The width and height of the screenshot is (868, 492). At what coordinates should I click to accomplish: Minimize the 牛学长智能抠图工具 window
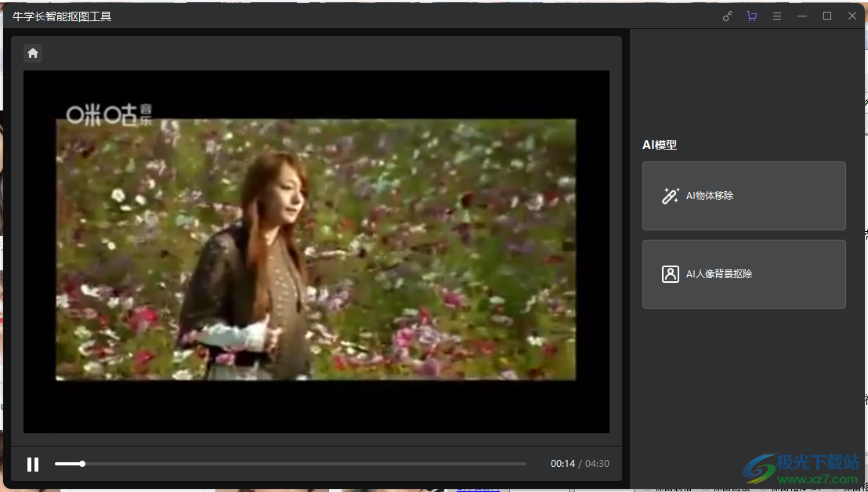coord(802,16)
